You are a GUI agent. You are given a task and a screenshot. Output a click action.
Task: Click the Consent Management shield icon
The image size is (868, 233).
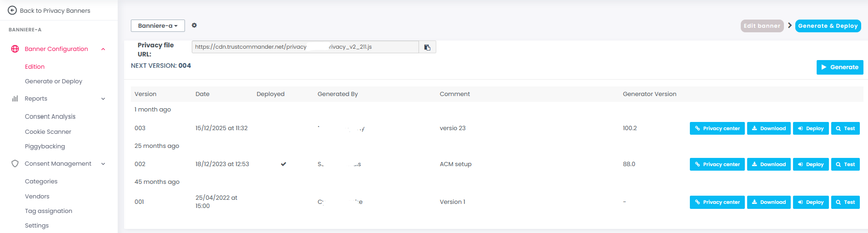(x=15, y=164)
